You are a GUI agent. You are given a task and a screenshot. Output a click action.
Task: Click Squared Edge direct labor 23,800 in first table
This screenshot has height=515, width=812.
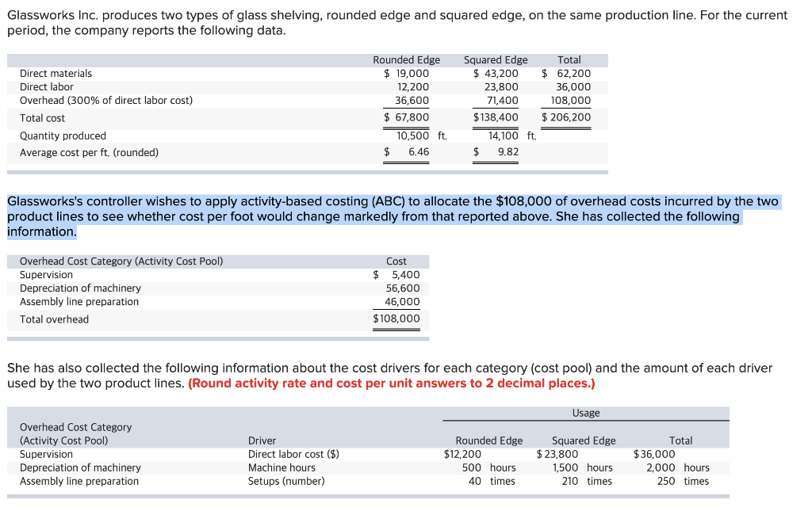coord(501,87)
